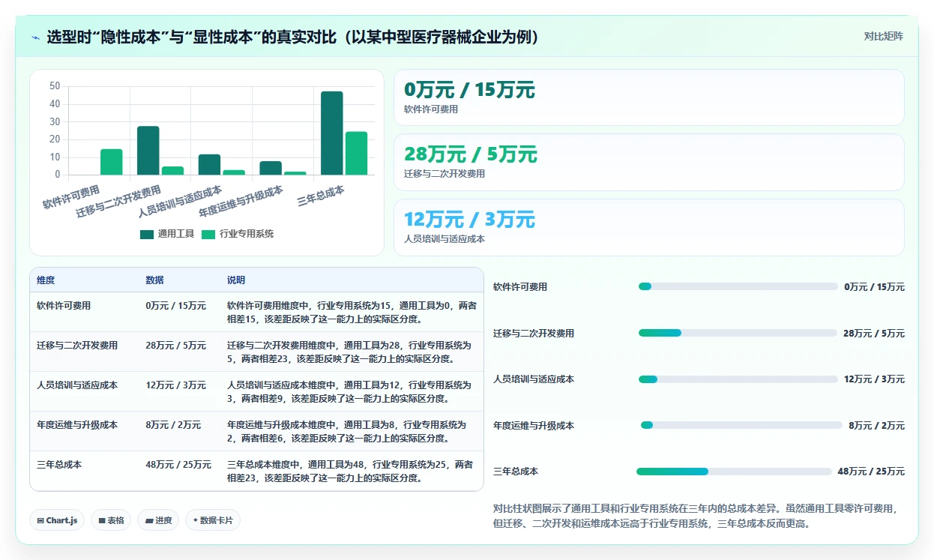The height and width of the screenshot is (560, 934).
Task: Click the summary paragraph below progress bars
Action: point(695,516)
